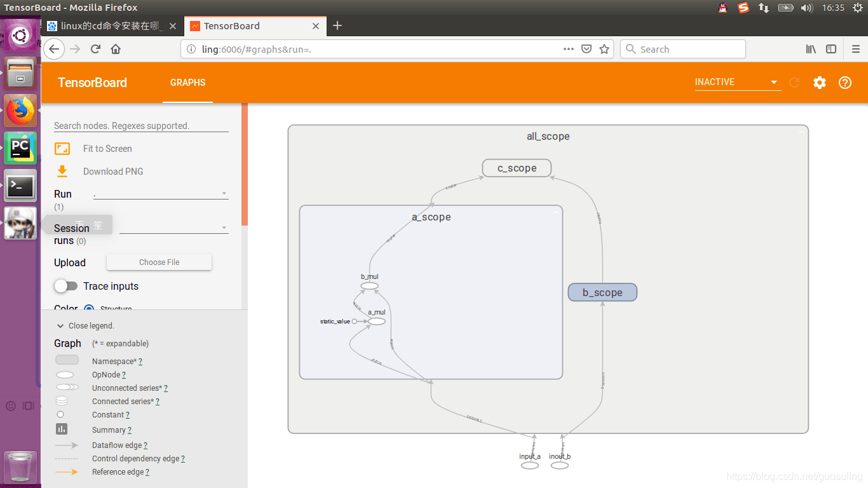Open the Session runs dropdown
Viewport: 868px width, 488px height.
pos(174,228)
